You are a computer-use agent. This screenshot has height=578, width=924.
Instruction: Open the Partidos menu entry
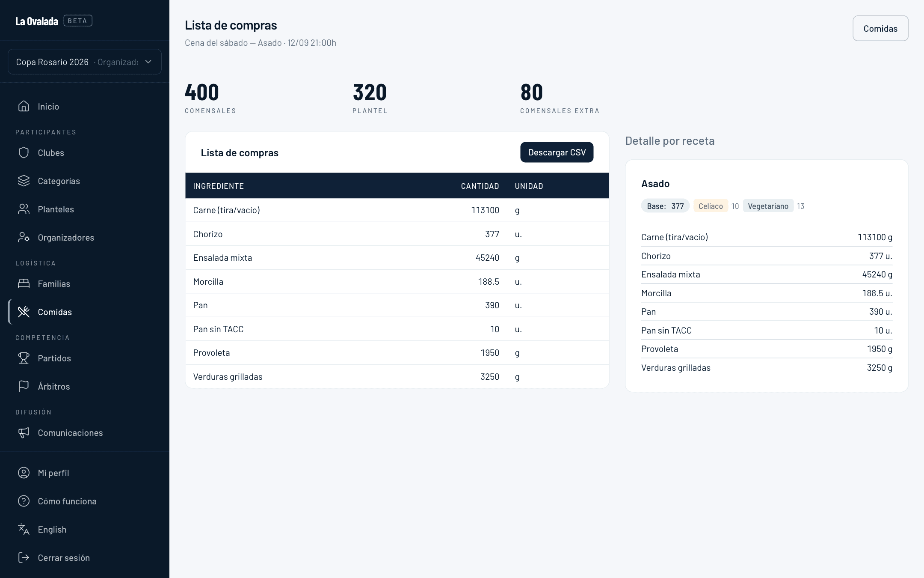(x=85, y=358)
